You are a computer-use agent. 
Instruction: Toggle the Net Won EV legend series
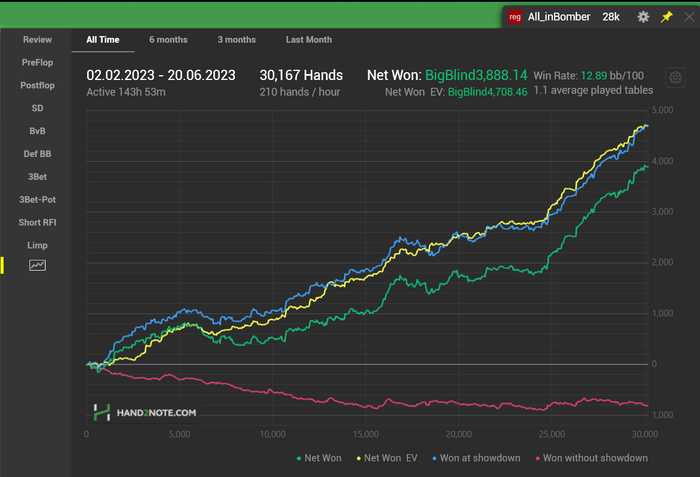(x=387, y=458)
